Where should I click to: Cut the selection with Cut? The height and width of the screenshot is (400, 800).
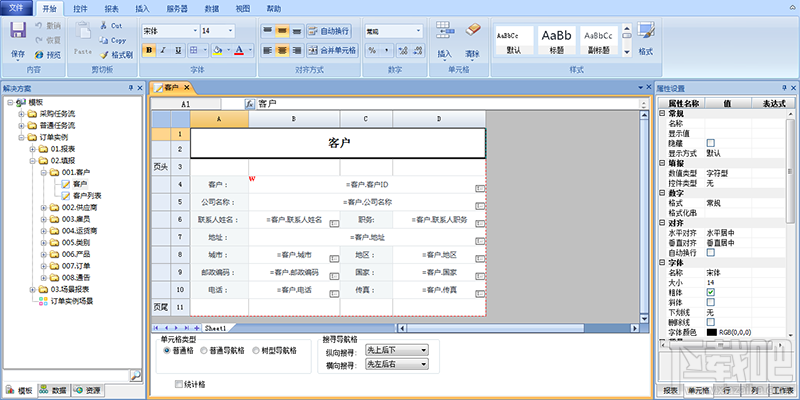tap(111, 26)
